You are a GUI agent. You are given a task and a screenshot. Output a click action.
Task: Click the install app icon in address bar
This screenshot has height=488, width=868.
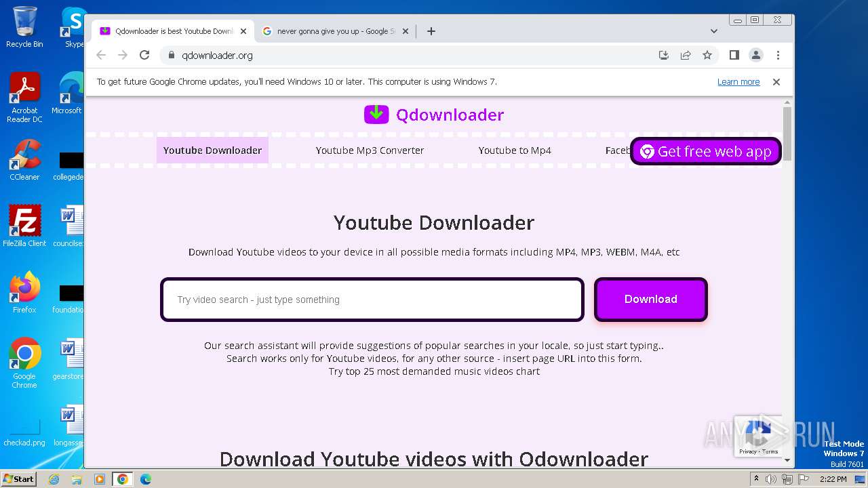coord(664,55)
